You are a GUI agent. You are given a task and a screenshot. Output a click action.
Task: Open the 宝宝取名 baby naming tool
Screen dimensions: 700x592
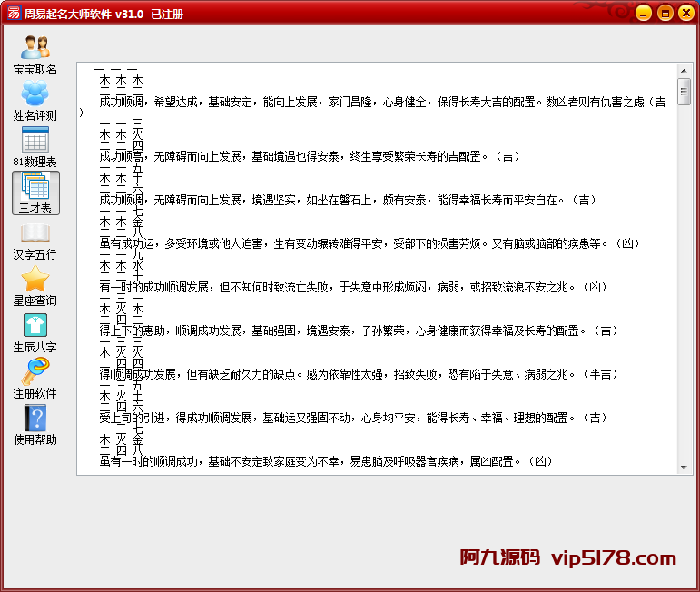click(x=35, y=54)
